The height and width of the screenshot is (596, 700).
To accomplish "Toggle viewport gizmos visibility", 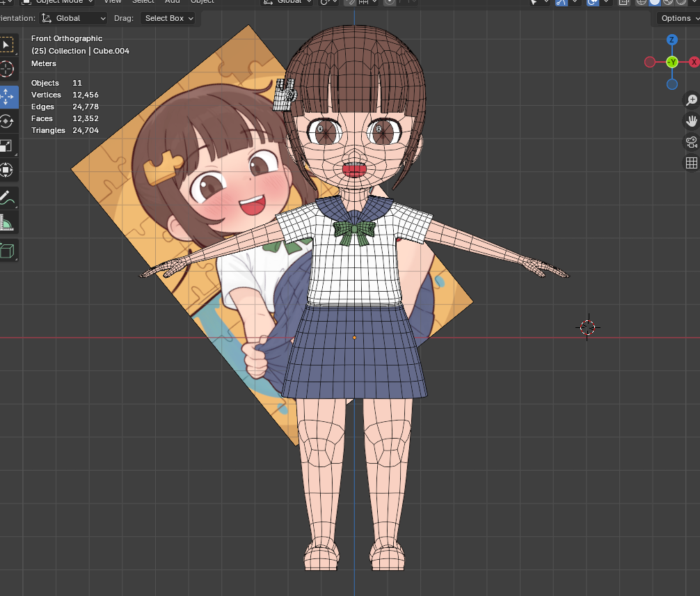I will coord(561,2).
